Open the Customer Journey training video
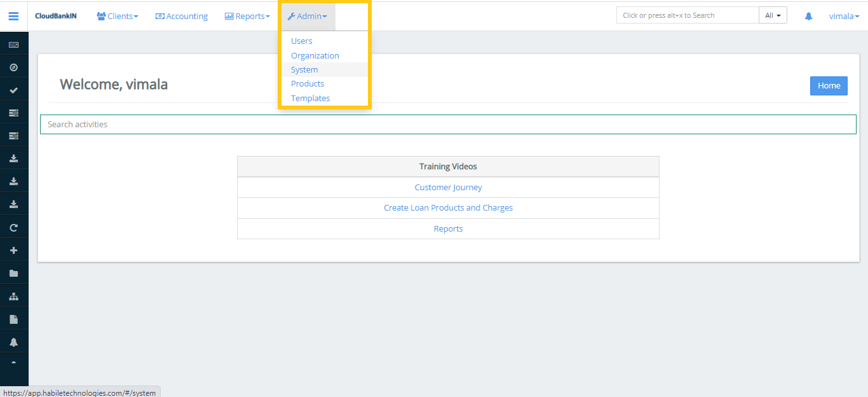868x397 pixels. coord(448,187)
